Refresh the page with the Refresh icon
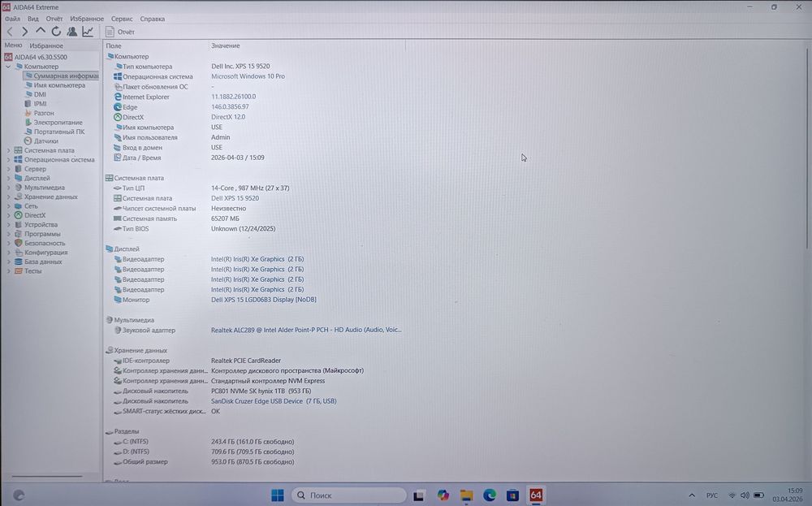This screenshot has width=812, height=506. point(56,32)
